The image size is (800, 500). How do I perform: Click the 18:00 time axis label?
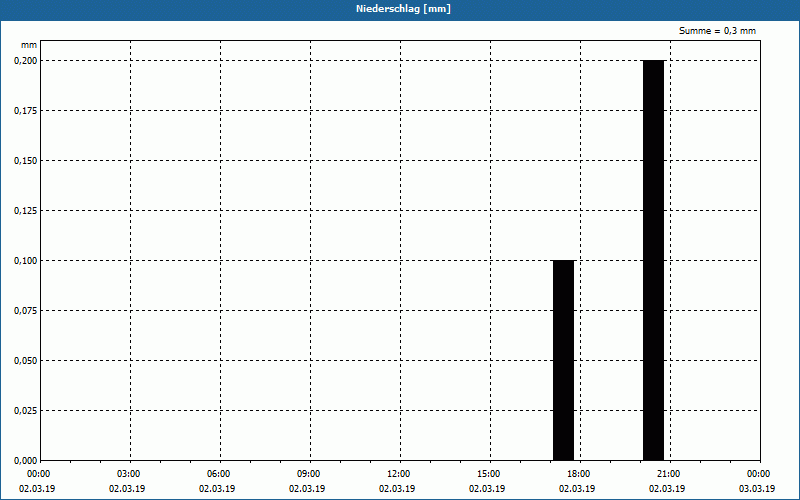coord(580,474)
